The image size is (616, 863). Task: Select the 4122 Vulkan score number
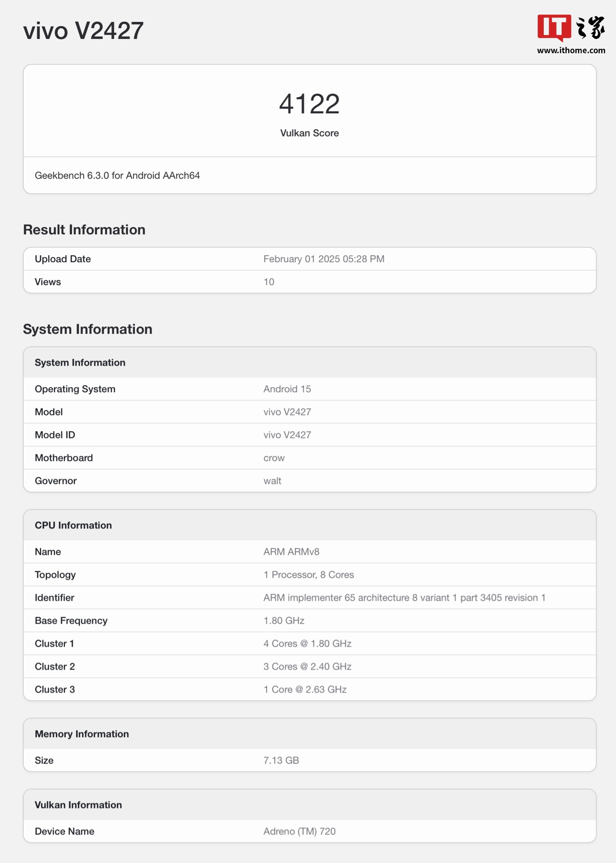309,104
